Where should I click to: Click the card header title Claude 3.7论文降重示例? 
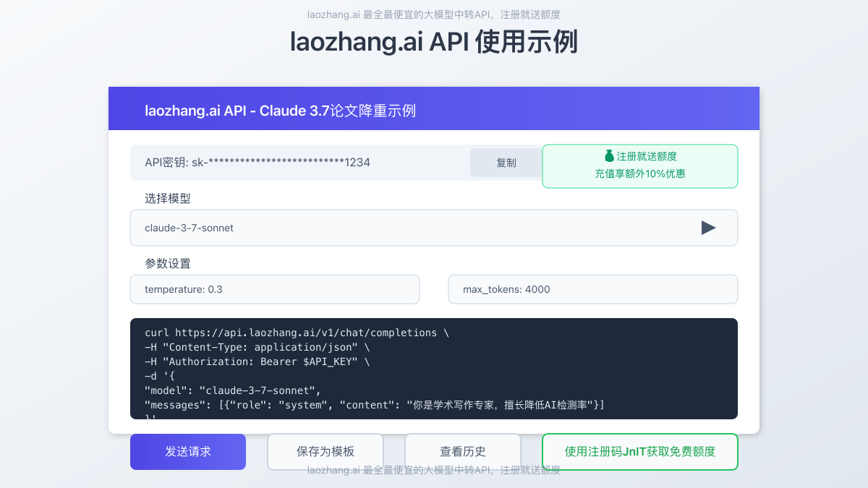click(281, 111)
